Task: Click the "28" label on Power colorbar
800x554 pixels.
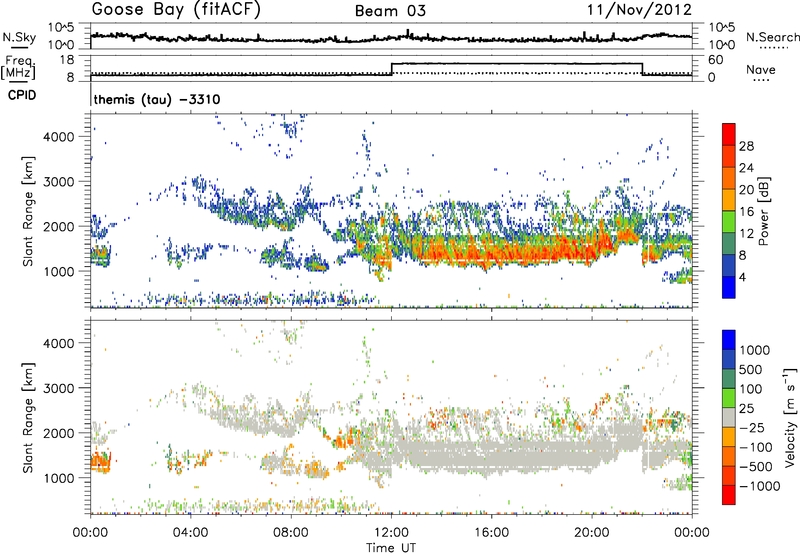Action: [746, 146]
